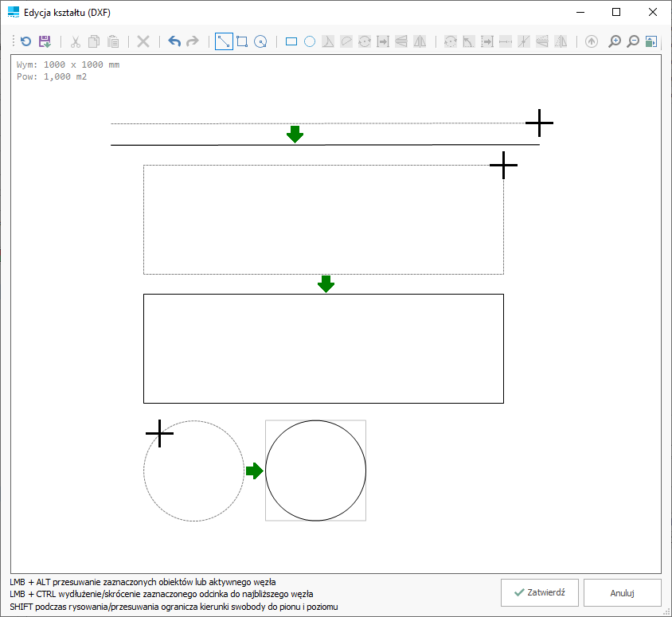Select the line segment drawing tool
Screen dimensions: 672x617
[224, 41]
